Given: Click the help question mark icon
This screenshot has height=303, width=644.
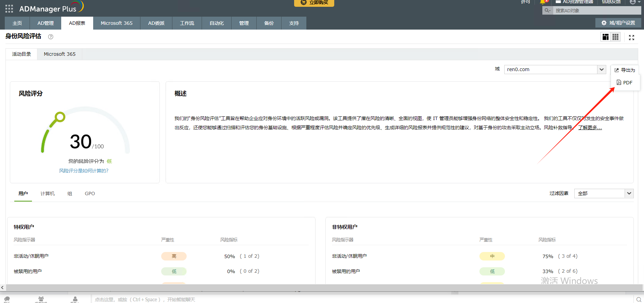Looking at the screenshot, I should (x=51, y=37).
